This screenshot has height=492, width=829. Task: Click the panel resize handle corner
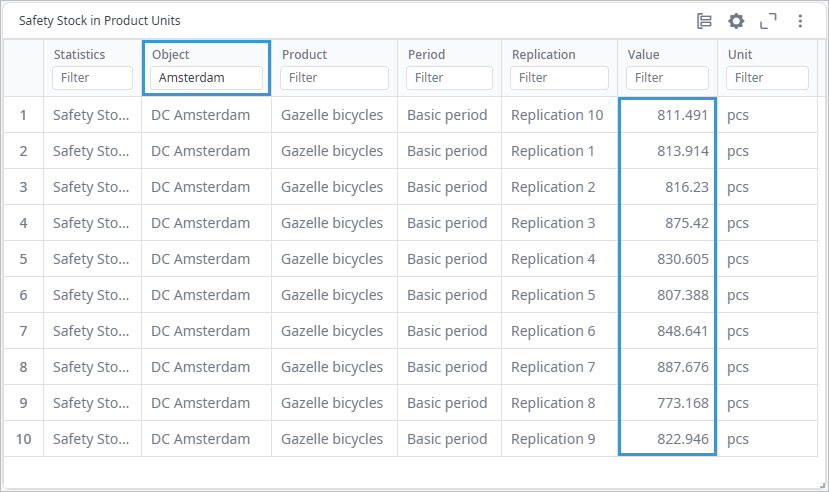[822, 485]
